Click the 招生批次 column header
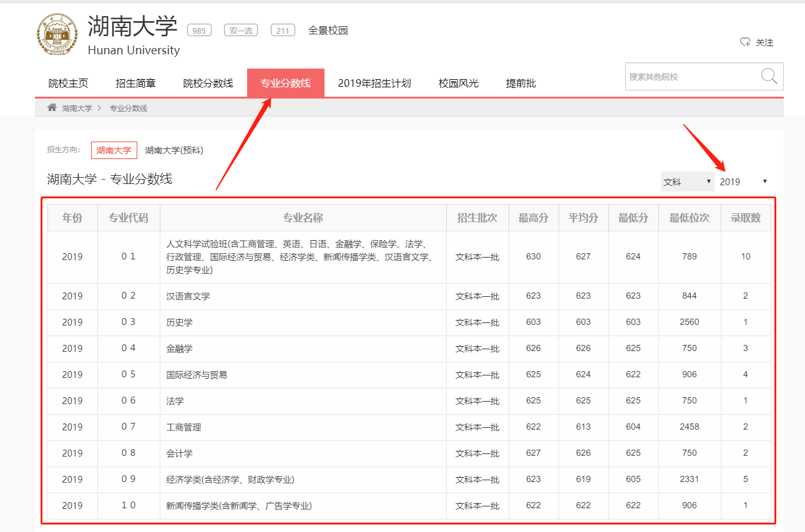 point(477,218)
